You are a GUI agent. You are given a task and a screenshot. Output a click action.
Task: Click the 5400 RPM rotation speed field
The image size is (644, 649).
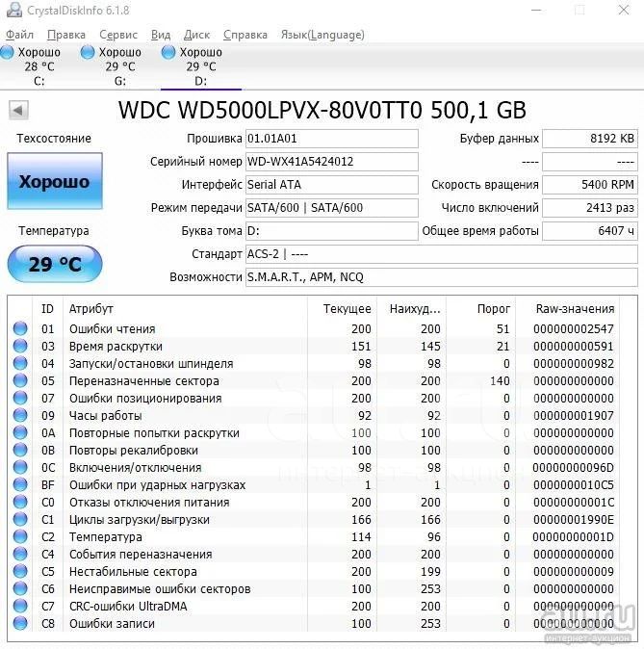(590, 185)
